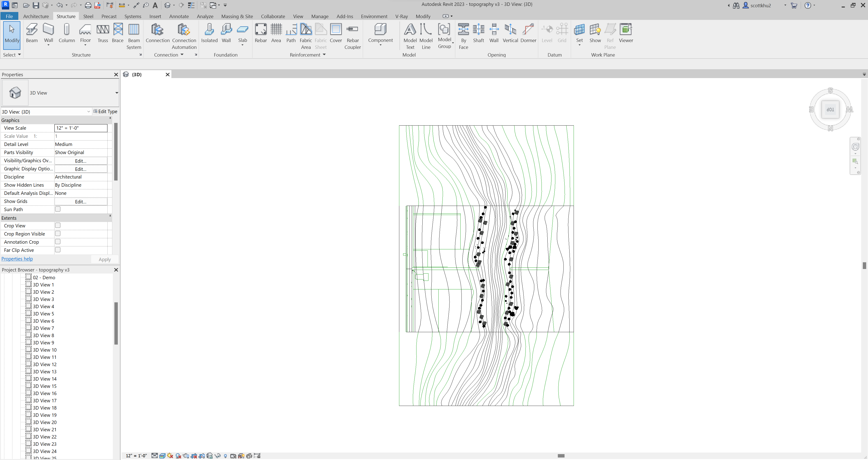Expand 3D View dropdown in Properties
The image size is (868, 460).
pyautogui.click(x=117, y=93)
